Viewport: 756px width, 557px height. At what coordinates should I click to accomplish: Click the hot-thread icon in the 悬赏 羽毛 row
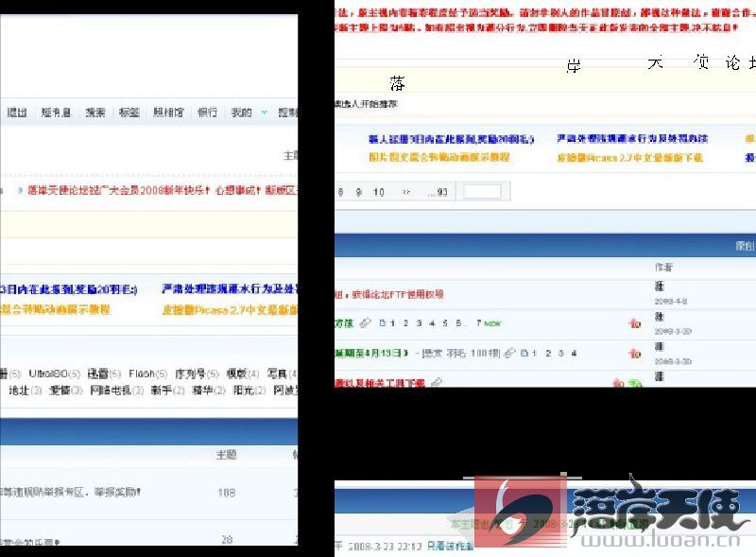tap(635, 354)
